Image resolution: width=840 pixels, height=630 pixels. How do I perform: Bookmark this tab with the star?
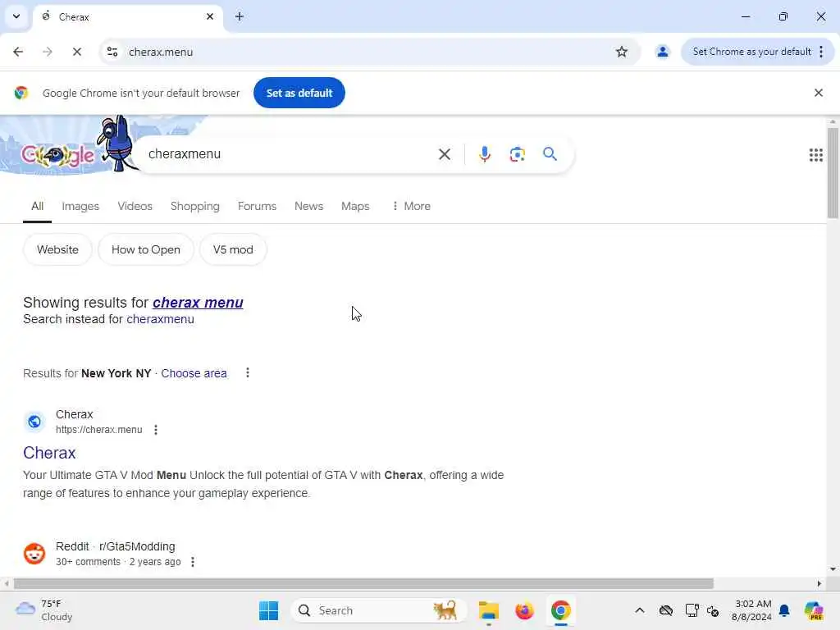(622, 52)
